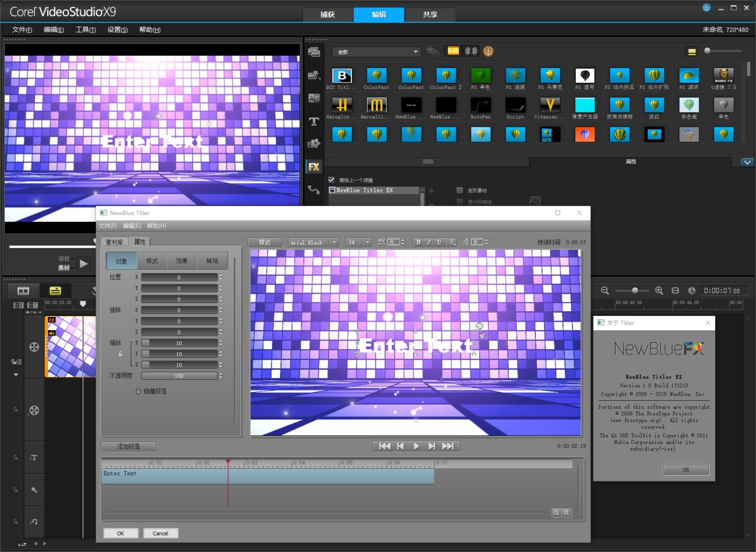Toggle italic text formatting
This screenshot has width=756, height=552.
pos(429,242)
